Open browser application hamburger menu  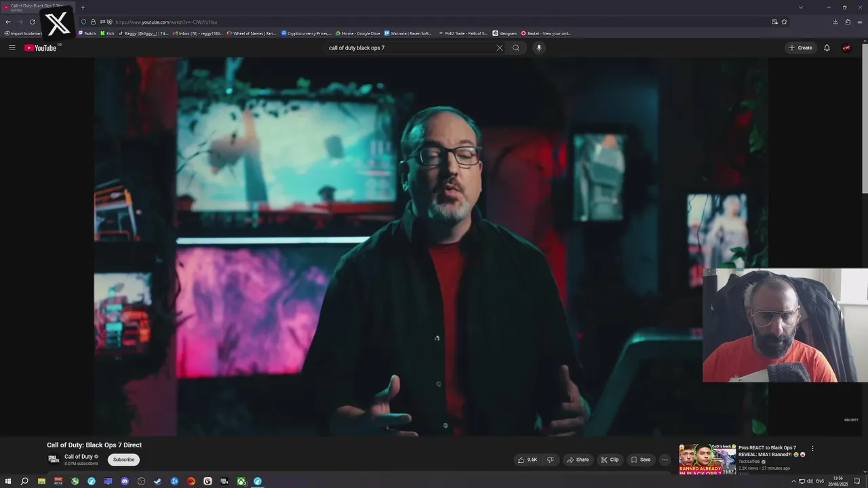(x=859, y=22)
